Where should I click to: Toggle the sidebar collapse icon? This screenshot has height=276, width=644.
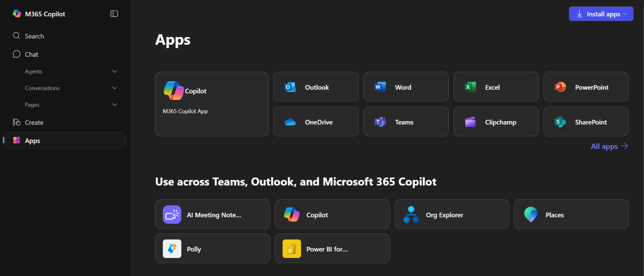click(x=114, y=14)
